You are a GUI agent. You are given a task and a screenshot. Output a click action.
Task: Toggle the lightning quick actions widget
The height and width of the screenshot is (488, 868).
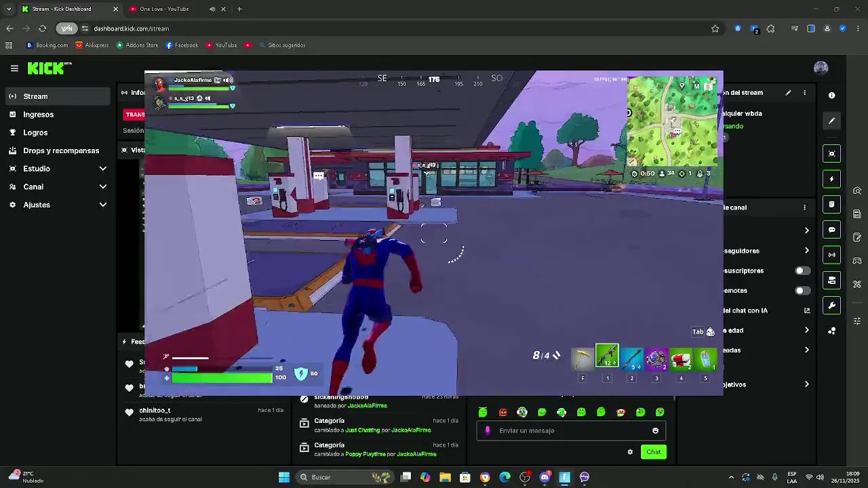click(832, 179)
